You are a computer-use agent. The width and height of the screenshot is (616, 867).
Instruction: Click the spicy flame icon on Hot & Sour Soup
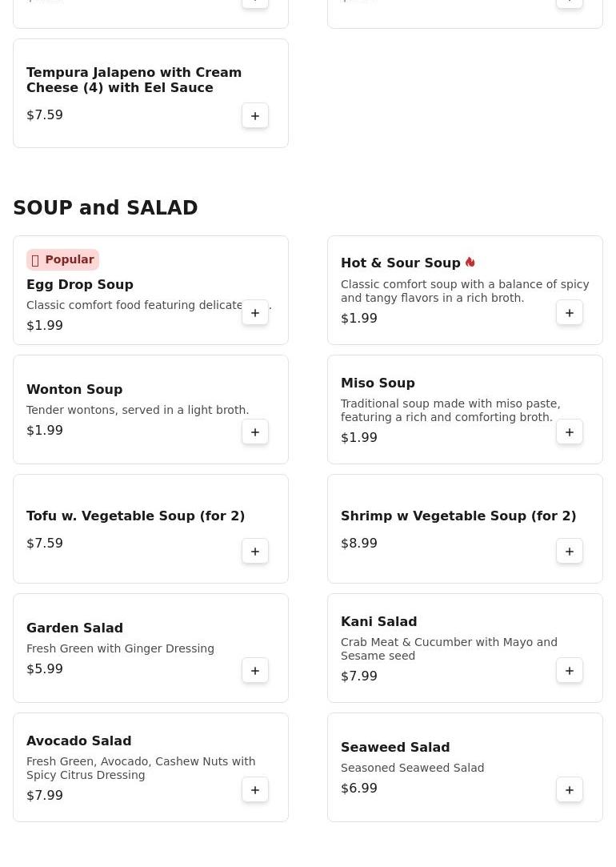pos(470,262)
